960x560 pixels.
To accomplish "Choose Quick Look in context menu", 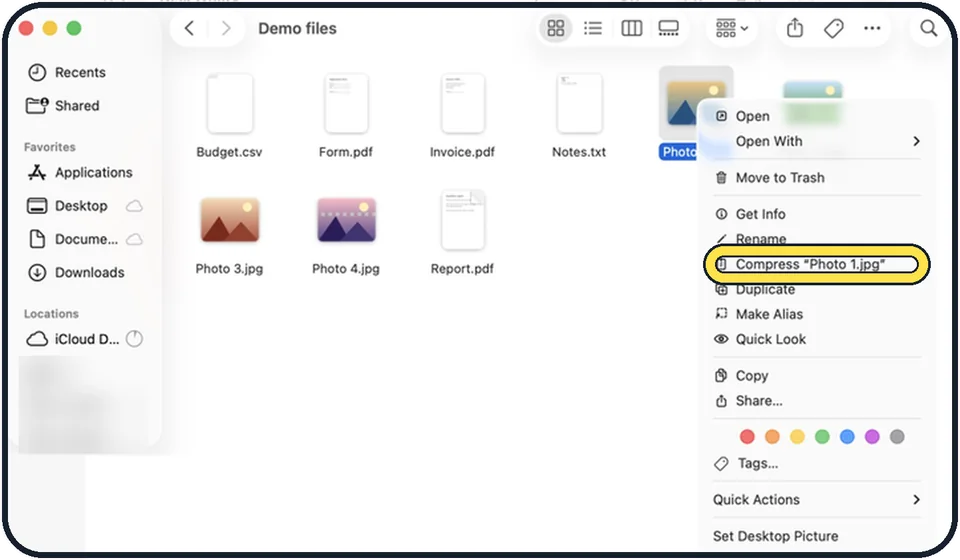I will point(817,339).
